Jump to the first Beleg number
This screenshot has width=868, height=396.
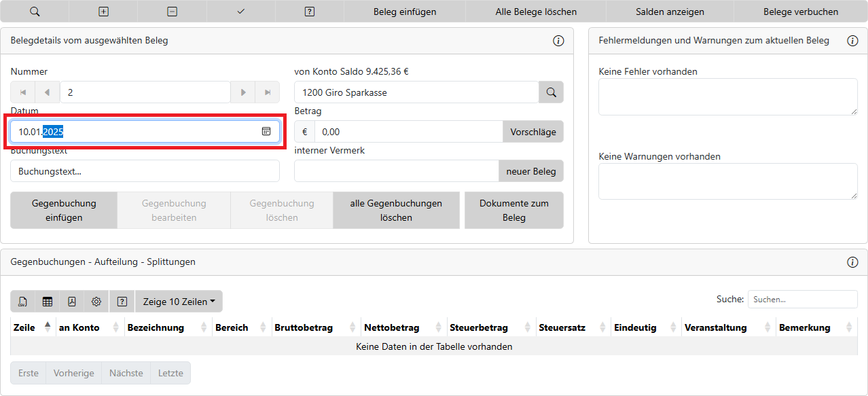point(23,92)
